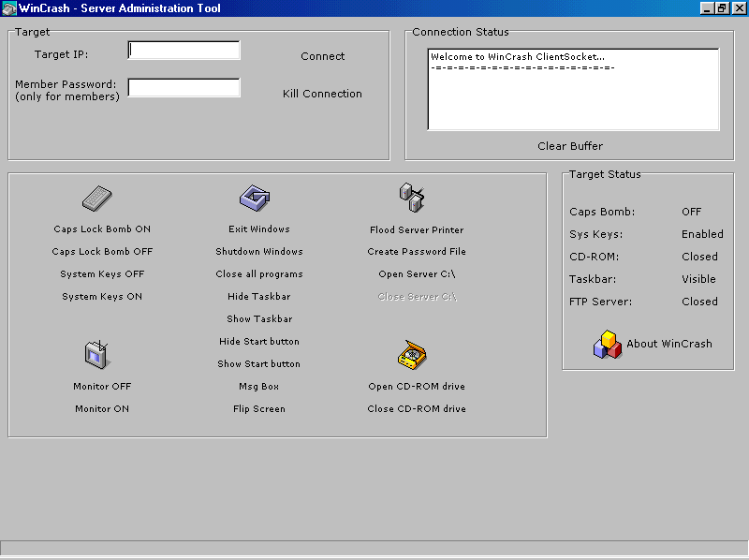Click the Flood Server Printer icon
Image resolution: width=749 pixels, height=560 pixels.
pyautogui.click(x=412, y=196)
